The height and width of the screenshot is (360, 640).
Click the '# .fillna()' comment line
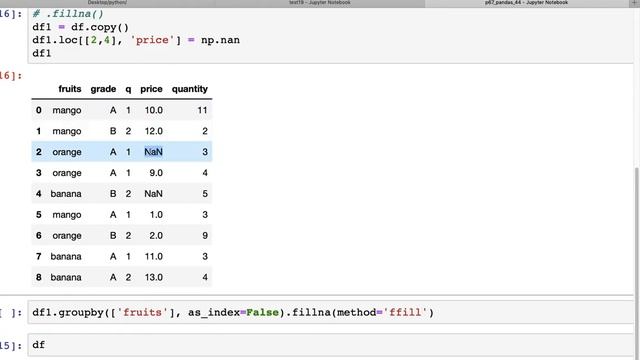(x=68, y=14)
